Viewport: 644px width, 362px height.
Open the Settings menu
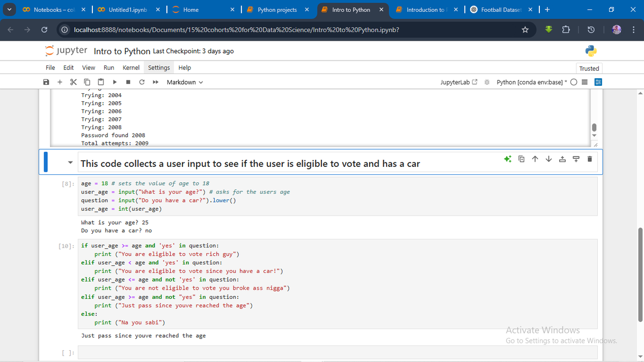pos(159,68)
